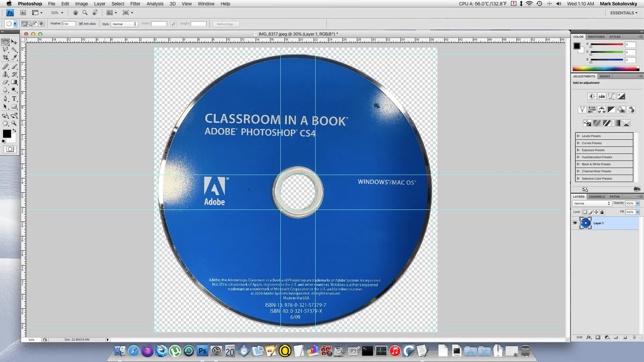Add a Black & White adjustment layer
The width and height of the screenshot is (644, 362).
point(611,110)
